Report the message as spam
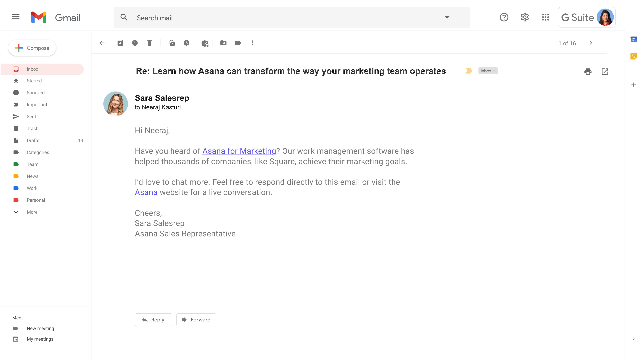This screenshot has height=362, width=644. tap(135, 43)
